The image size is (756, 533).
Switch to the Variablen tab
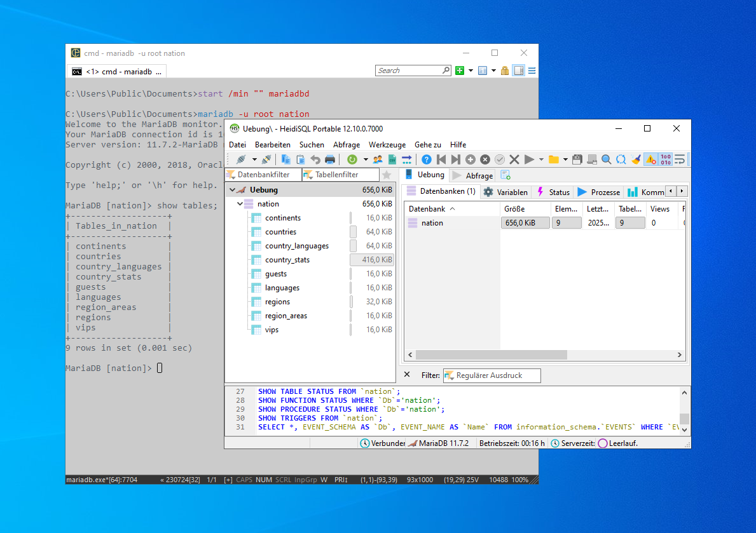pyautogui.click(x=505, y=192)
